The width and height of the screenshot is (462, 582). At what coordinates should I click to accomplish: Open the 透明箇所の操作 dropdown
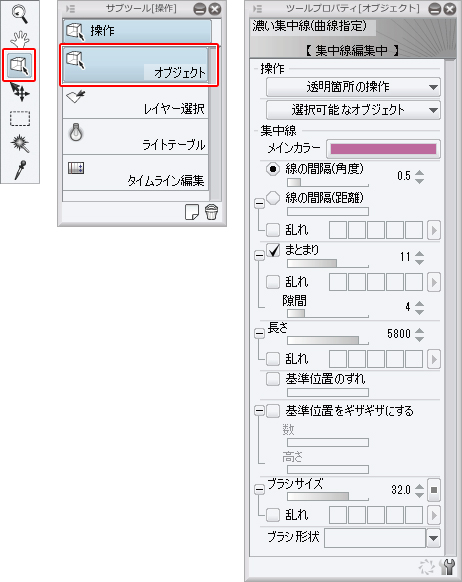pyautogui.click(x=353, y=87)
